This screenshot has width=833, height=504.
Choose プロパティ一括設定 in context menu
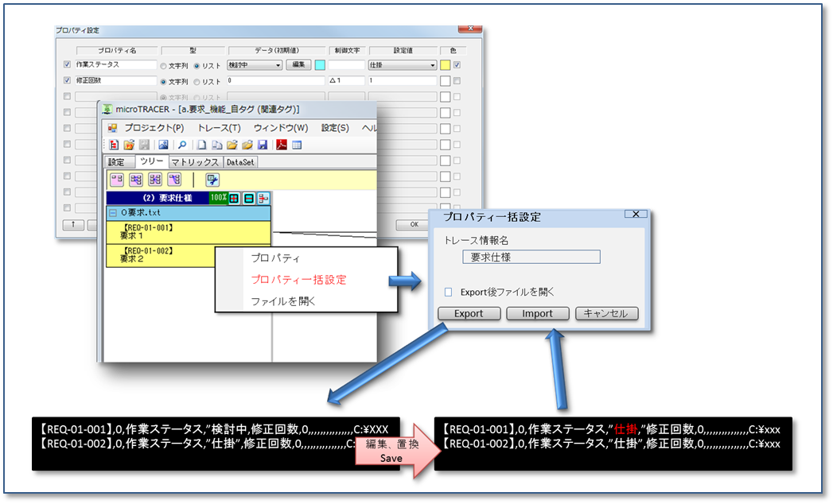coord(298,279)
